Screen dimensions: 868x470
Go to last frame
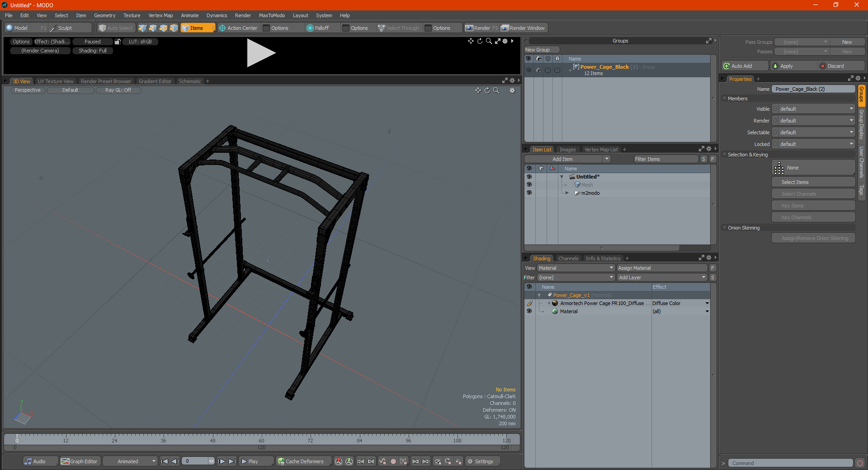(232, 461)
